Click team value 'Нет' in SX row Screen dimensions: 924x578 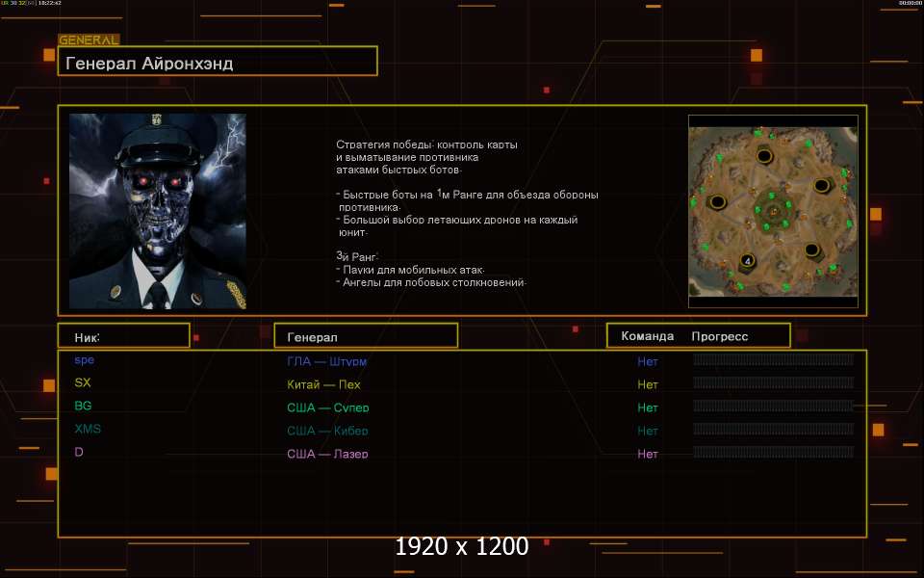point(647,384)
